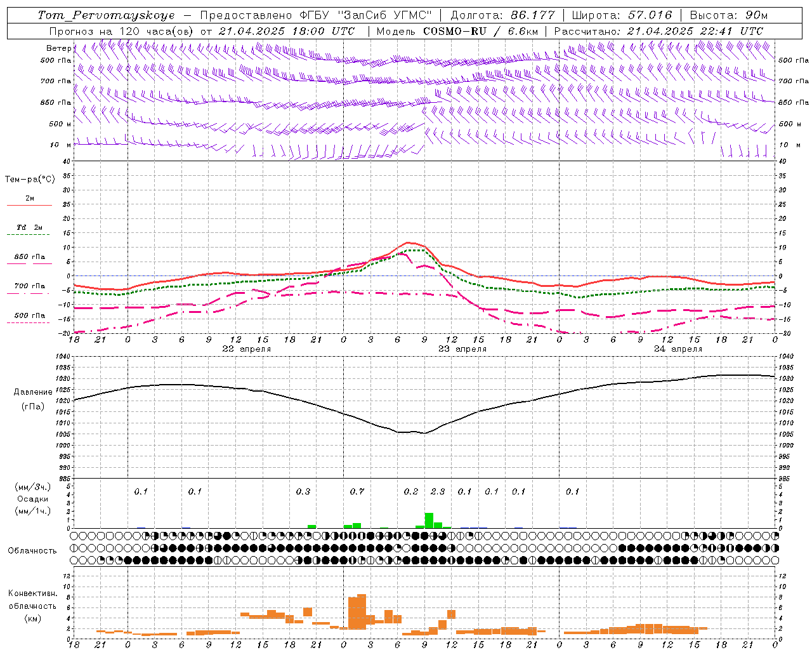
Task: Click the 500 гПа temperature legend entry
Action: tap(29, 315)
